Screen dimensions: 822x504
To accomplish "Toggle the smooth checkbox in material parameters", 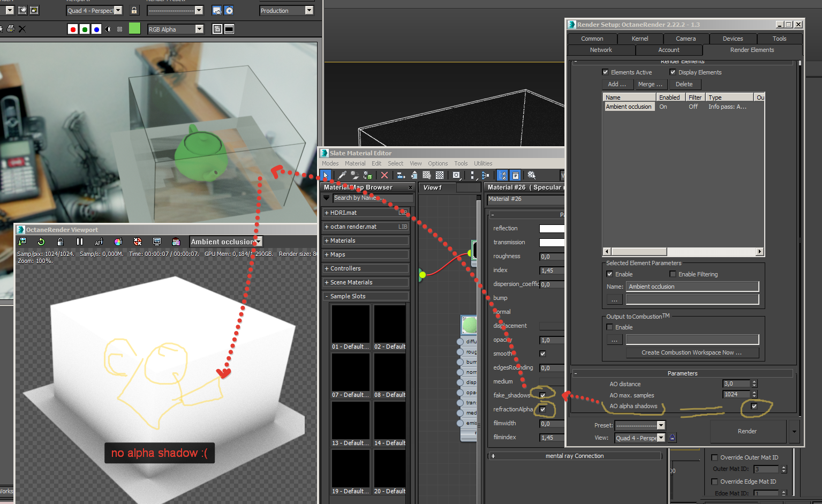I will point(542,353).
